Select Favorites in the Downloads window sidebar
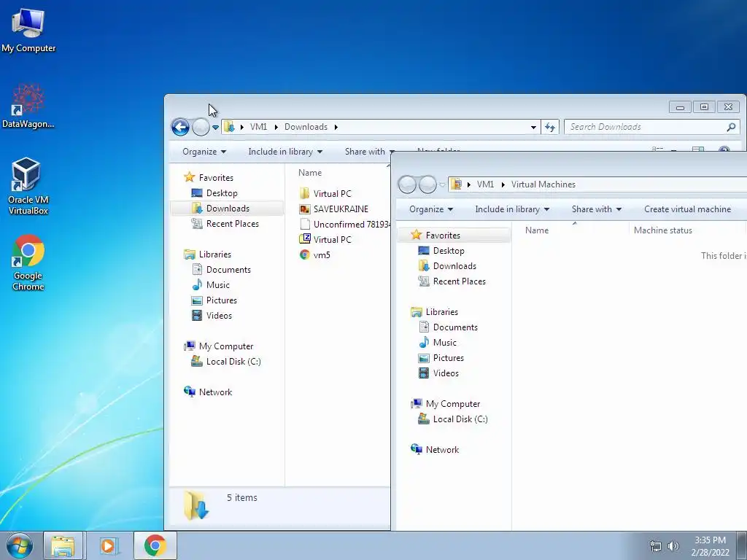The image size is (747, 560). pyautogui.click(x=216, y=178)
